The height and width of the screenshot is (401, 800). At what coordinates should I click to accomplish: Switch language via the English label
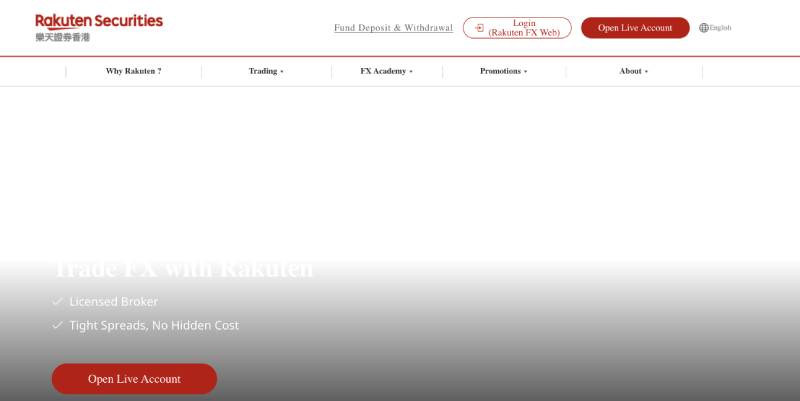point(721,28)
